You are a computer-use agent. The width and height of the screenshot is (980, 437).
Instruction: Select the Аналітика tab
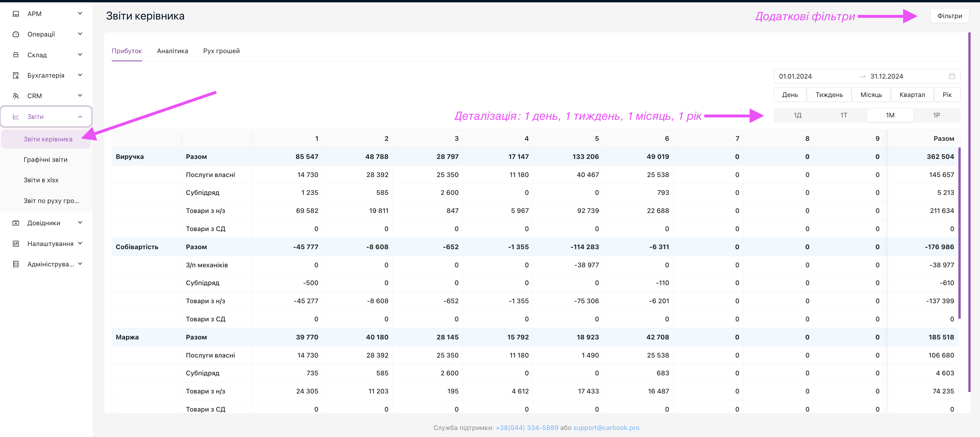click(x=172, y=51)
